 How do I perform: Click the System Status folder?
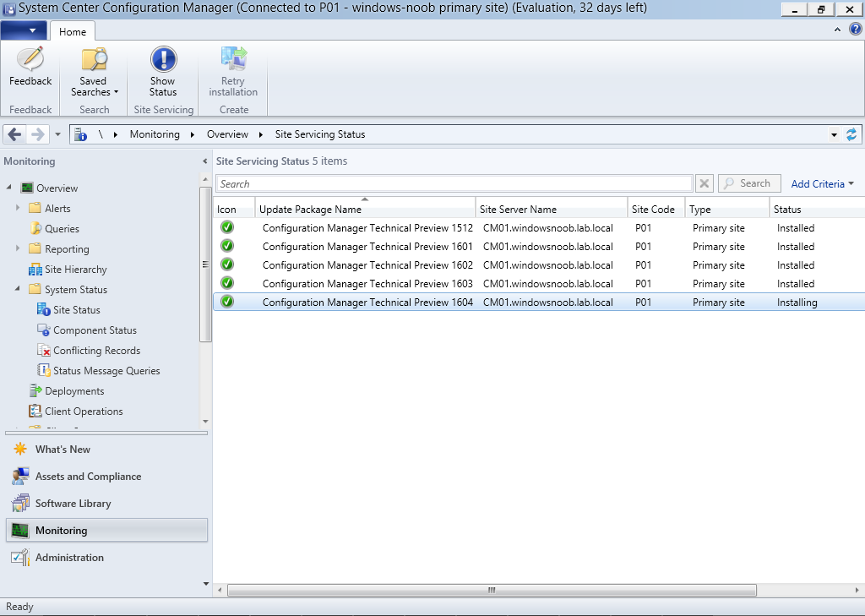tap(68, 289)
